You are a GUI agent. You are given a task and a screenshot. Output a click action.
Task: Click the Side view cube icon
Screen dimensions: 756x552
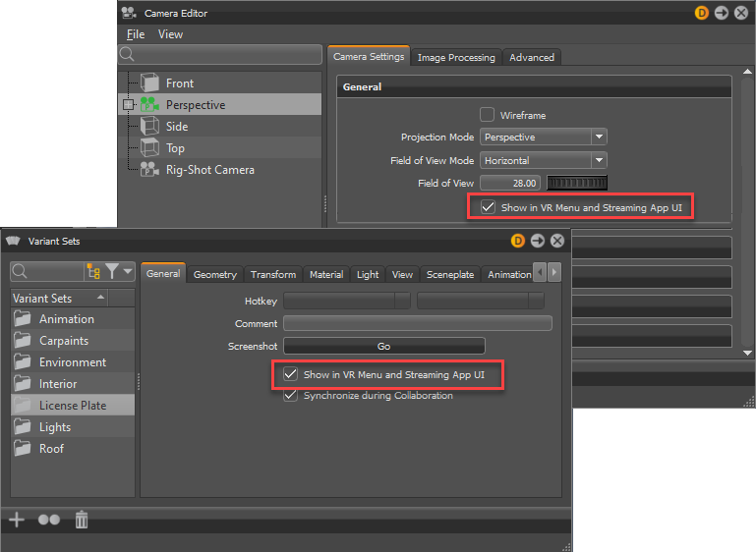coord(149,126)
